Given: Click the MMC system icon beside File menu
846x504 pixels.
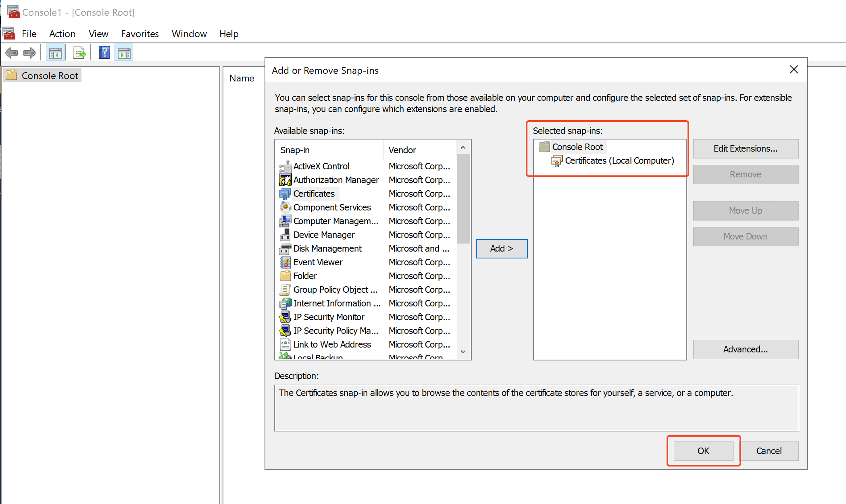Looking at the screenshot, I should (9, 33).
